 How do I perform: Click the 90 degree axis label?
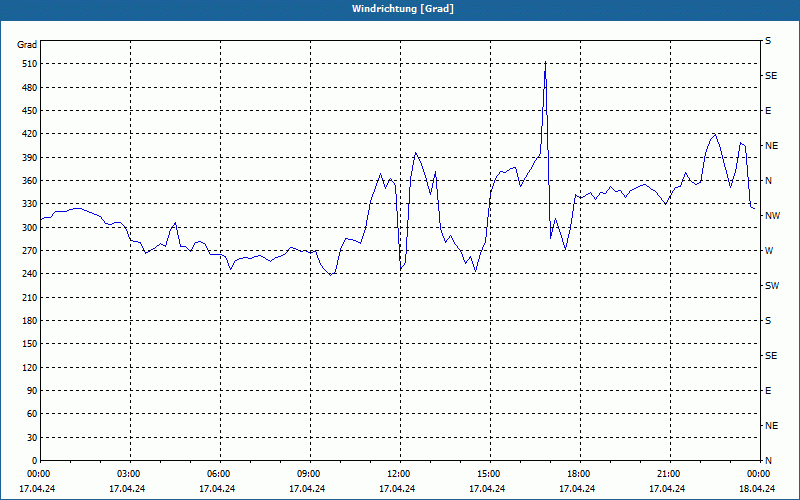[32, 391]
